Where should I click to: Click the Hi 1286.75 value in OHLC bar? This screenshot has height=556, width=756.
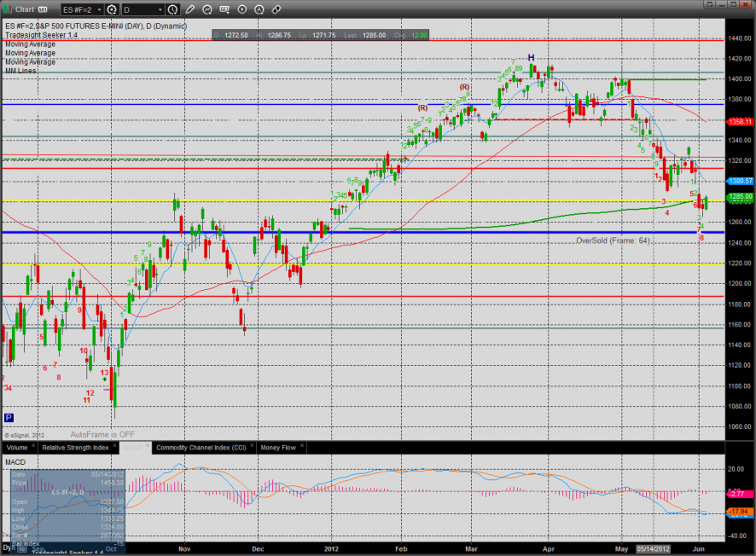[279, 35]
